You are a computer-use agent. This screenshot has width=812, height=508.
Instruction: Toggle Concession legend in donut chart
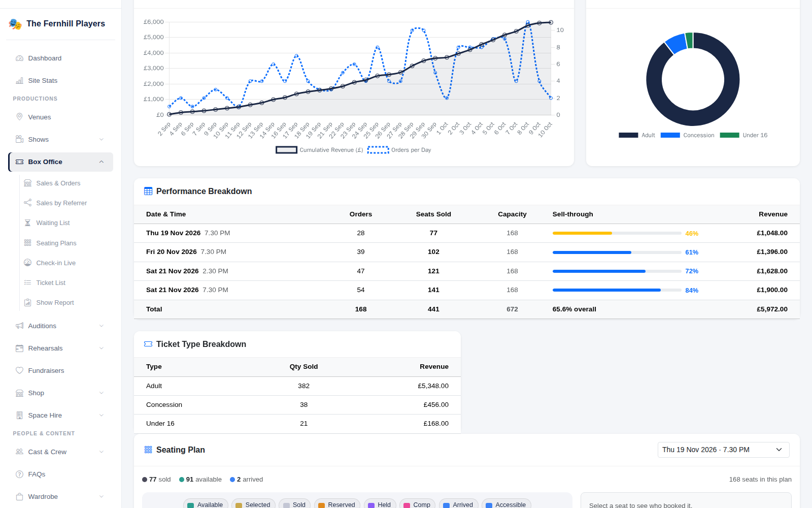pos(687,135)
